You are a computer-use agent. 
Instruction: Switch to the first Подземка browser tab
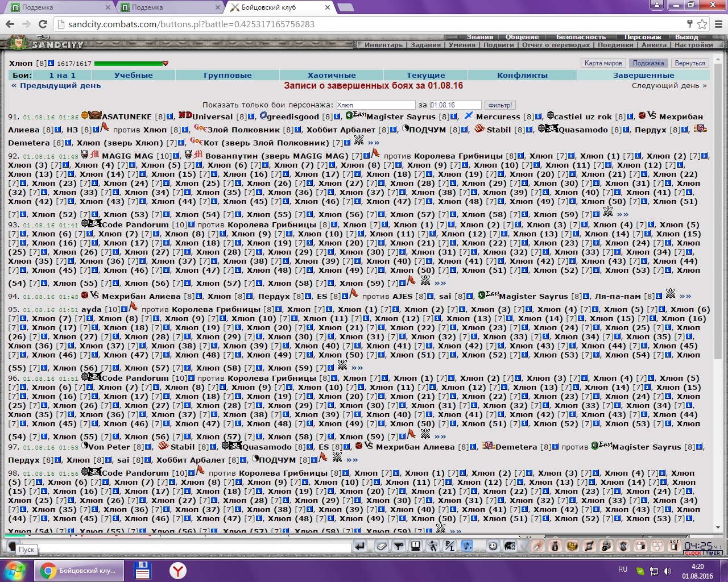pyautogui.click(x=59, y=7)
